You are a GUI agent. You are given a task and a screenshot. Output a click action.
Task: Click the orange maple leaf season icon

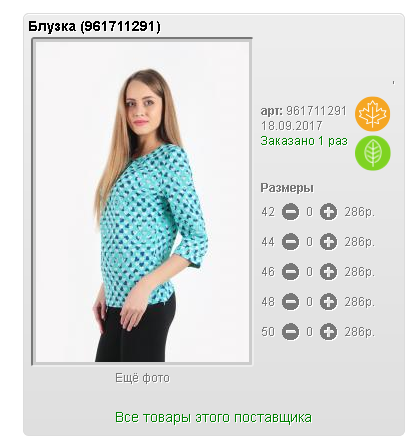pos(372,114)
